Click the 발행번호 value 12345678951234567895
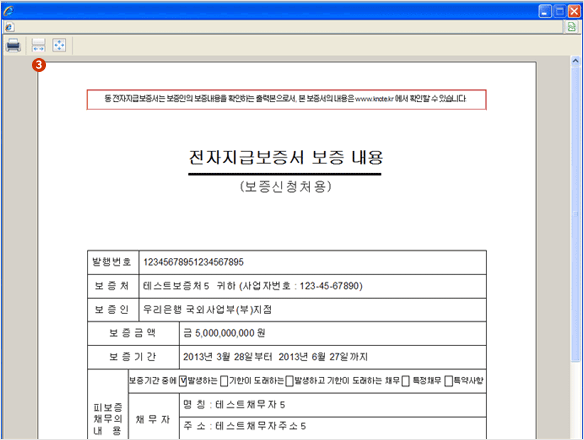Viewport: 584px width, 440px height. [193, 262]
